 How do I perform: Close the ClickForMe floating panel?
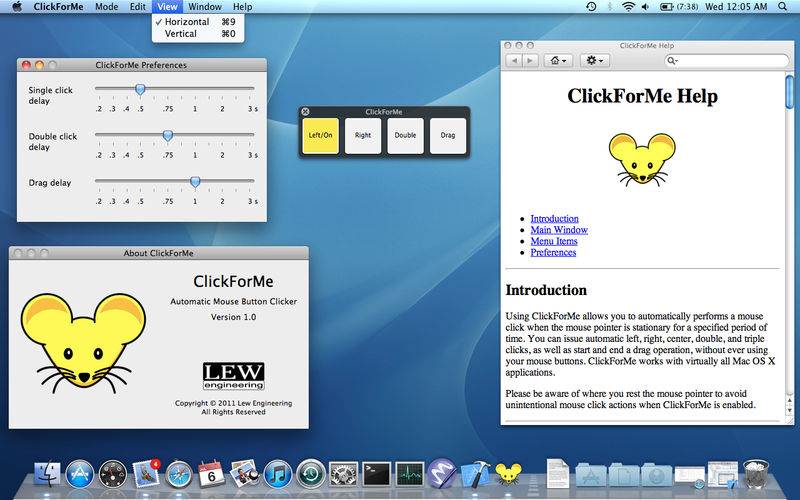[305, 111]
